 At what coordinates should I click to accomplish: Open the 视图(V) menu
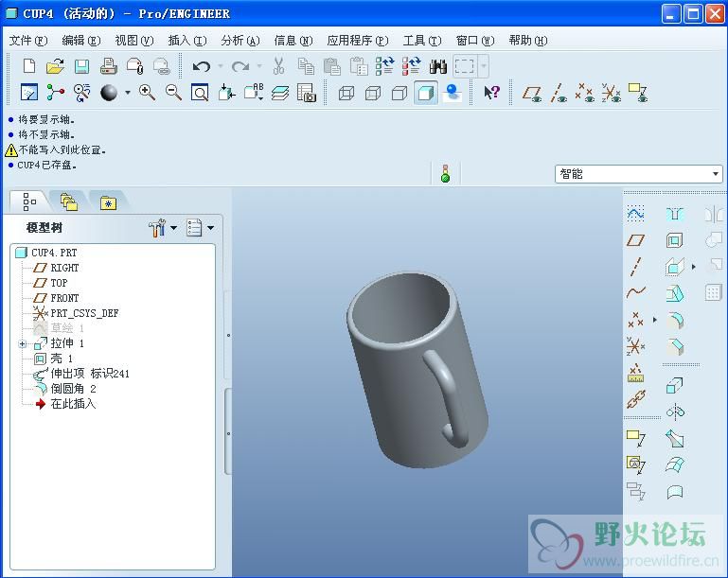point(134,41)
